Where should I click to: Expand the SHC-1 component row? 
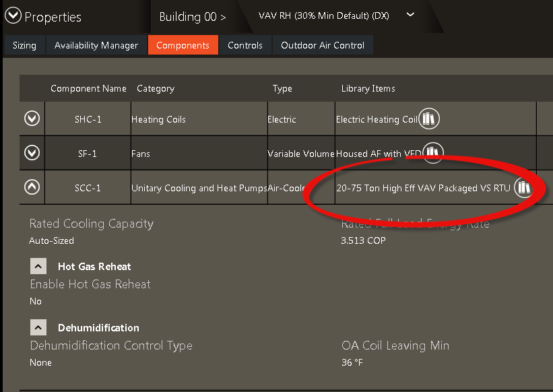pos(32,119)
